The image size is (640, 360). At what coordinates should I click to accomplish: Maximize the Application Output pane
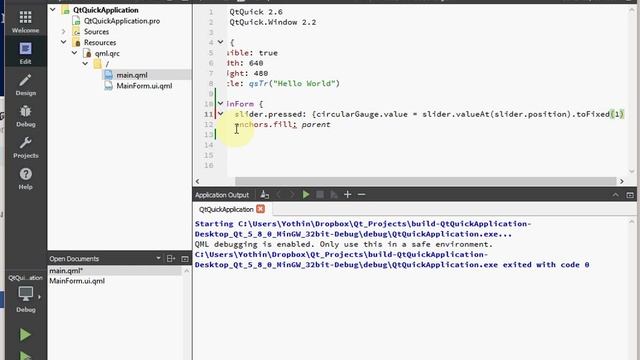coord(630,195)
